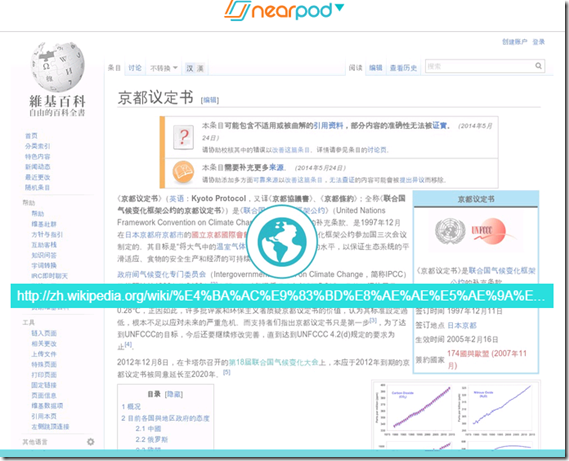
Task: Open the large teal globe web-link icon
Action: (x=282, y=241)
